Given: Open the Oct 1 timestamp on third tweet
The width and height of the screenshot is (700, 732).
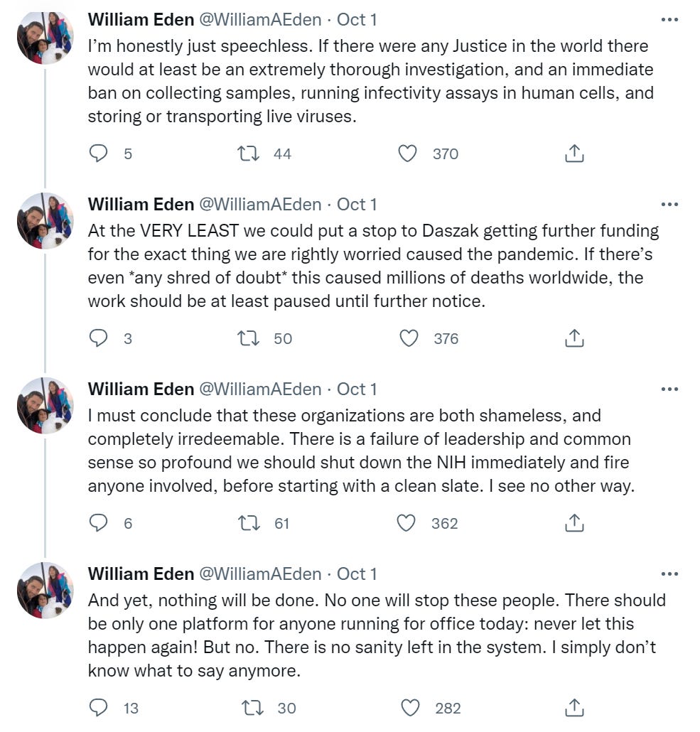Looking at the screenshot, I should (357, 389).
